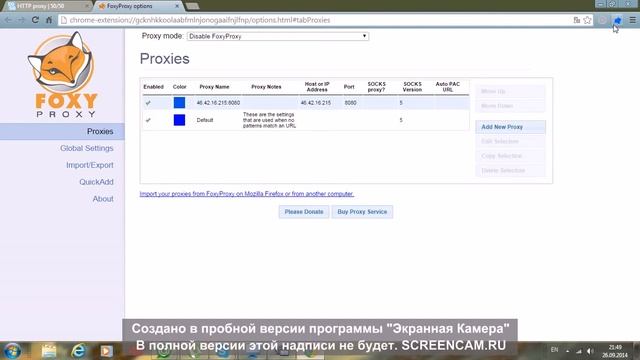Open Global Settings in the sidebar
Screen dimensions: 640x360
[x=87, y=148]
